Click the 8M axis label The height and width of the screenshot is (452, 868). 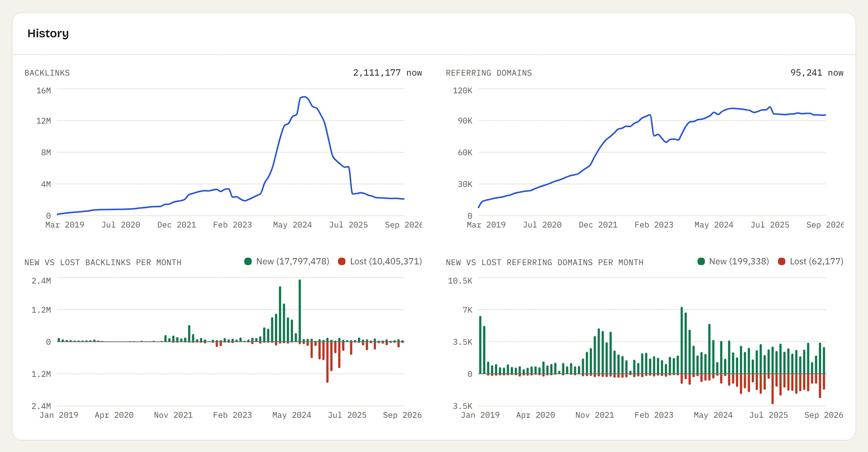pyautogui.click(x=46, y=153)
